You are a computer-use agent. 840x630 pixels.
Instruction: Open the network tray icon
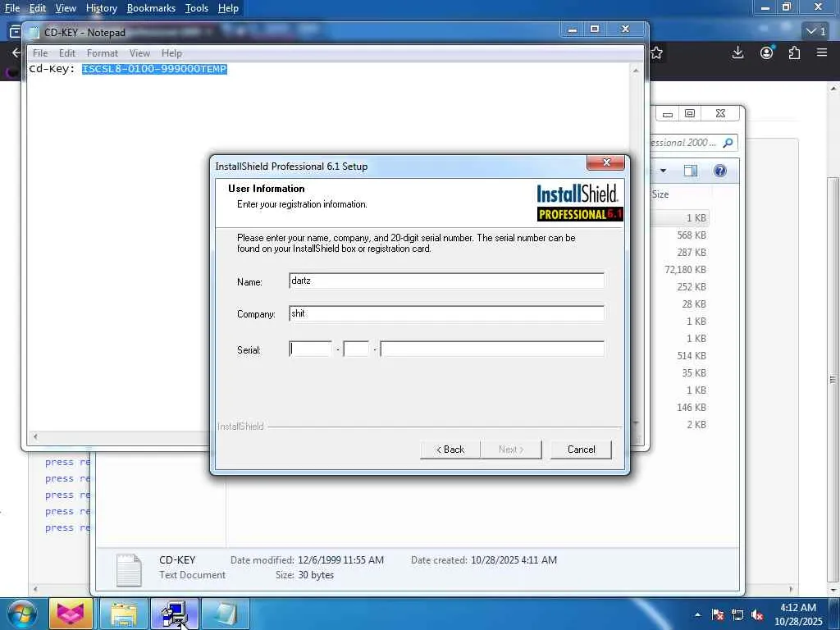point(737,614)
